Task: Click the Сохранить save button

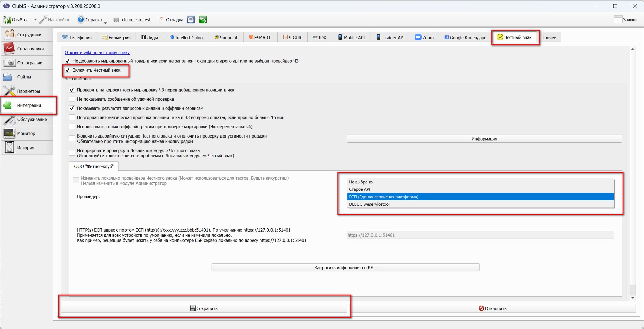Action: pos(204,308)
